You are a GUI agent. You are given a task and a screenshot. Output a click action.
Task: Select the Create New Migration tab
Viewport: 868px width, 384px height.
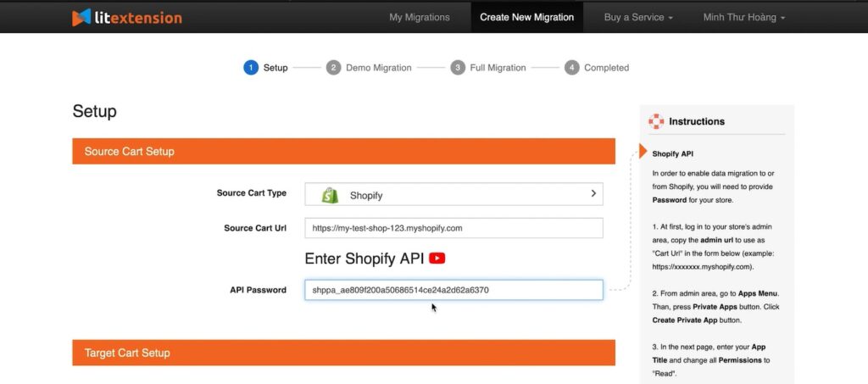(x=526, y=17)
